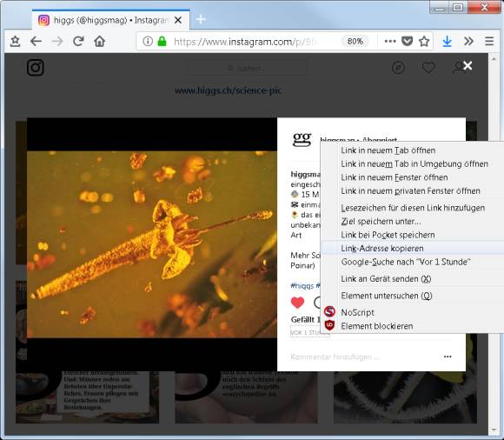Open the page actions three-dot menu
Image resolution: width=504 pixels, height=440 pixels.
tap(390, 41)
